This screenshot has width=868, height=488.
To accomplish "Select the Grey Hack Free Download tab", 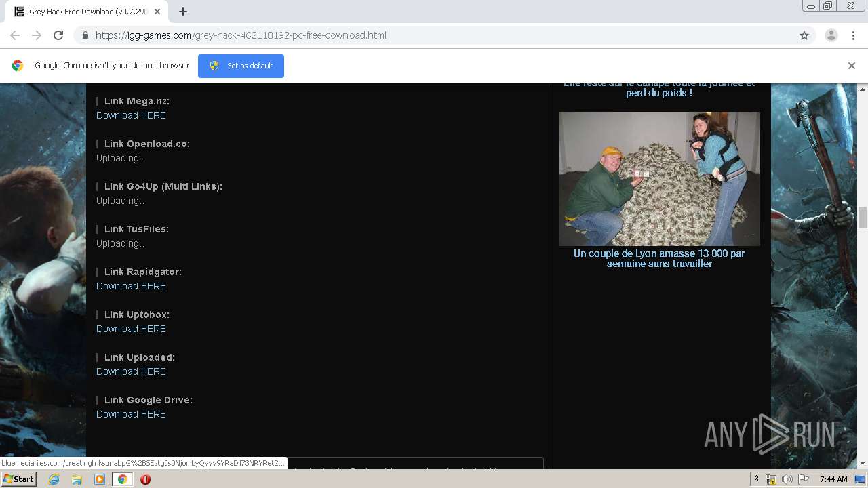I will (87, 12).
